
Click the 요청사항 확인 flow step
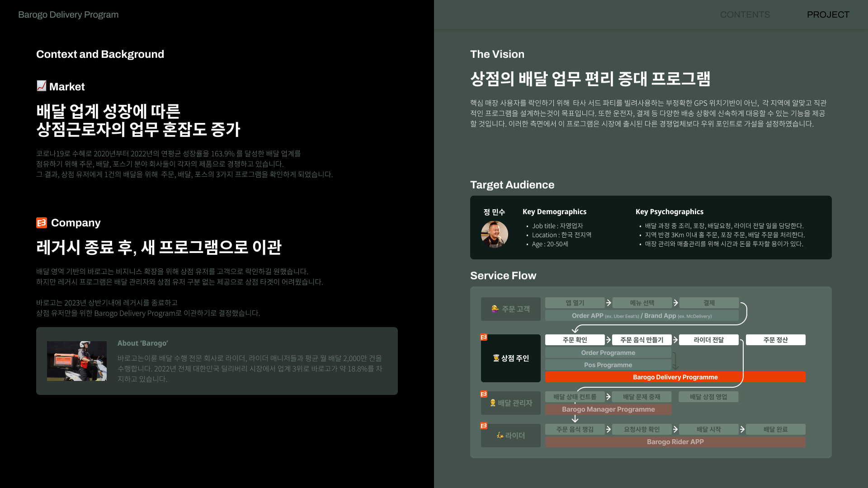click(642, 429)
